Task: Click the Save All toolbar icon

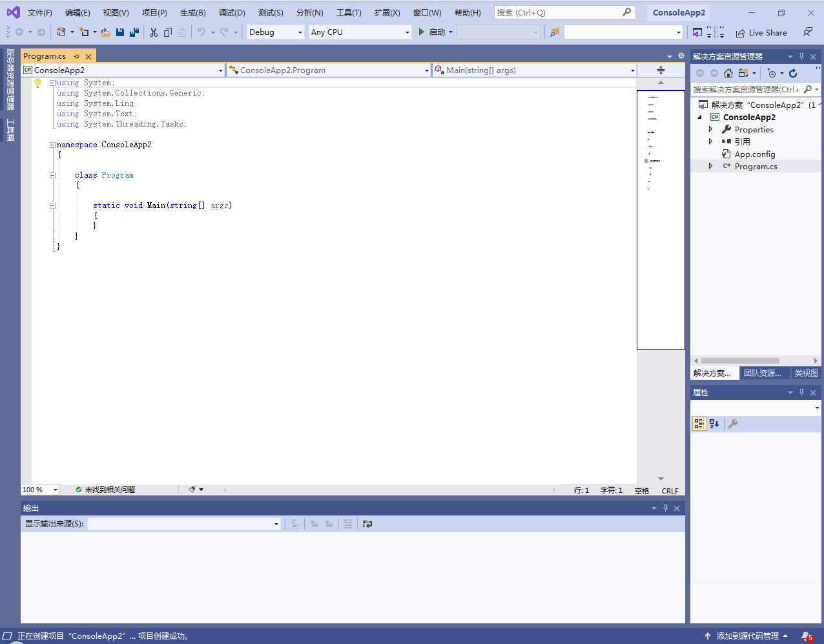Action: click(134, 32)
